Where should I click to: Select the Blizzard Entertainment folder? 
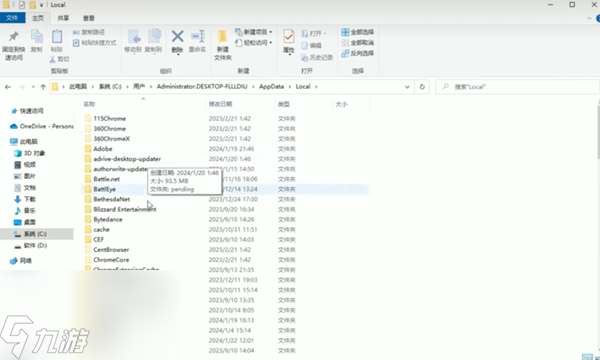tap(125, 209)
